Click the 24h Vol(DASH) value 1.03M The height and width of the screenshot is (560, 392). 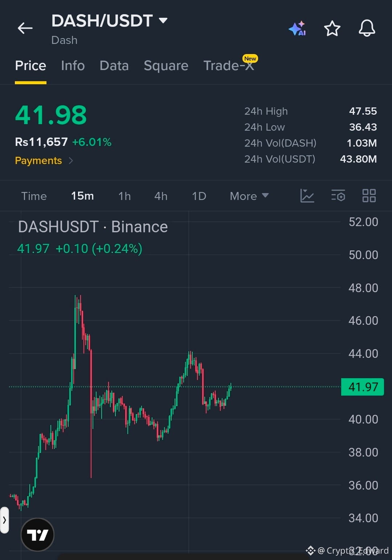[x=362, y=143]
